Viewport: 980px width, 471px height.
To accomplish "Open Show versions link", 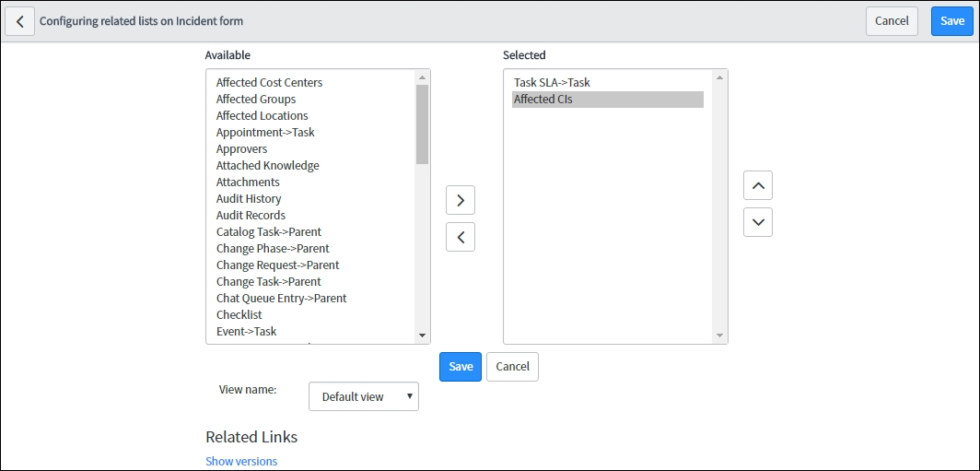I will pyautogui.click(x=241, y=462).
